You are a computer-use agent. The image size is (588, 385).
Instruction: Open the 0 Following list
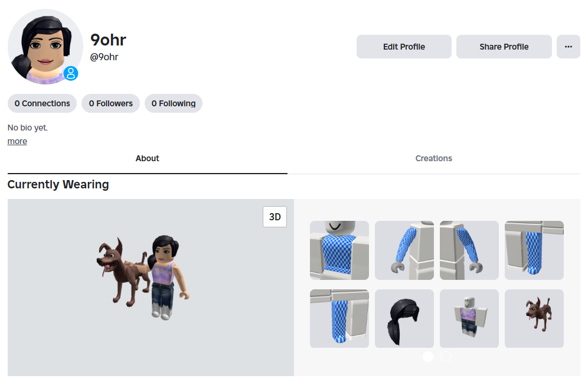[x=174, y=103]
